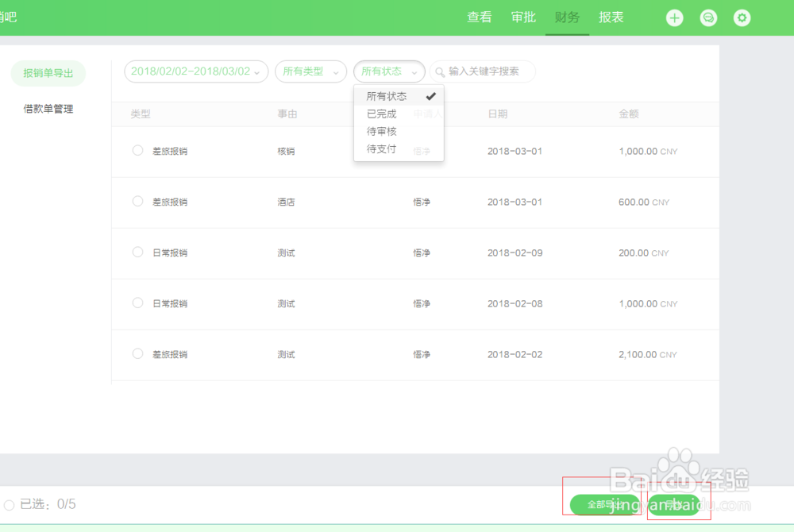Click the 金额 column header
Screen dimensions: 794x532
(x=628, y=114)
